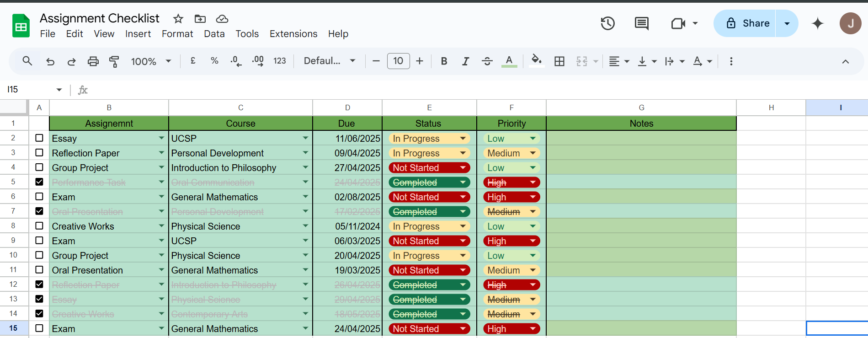The image size is (868, 338).
Task: Open the horizontal align dropdown
Action: (619, 61)
